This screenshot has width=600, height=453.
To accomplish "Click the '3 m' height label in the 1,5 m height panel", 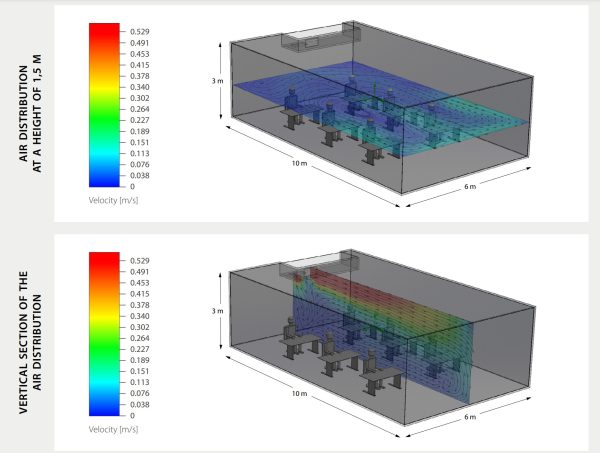I will [217, 81].
